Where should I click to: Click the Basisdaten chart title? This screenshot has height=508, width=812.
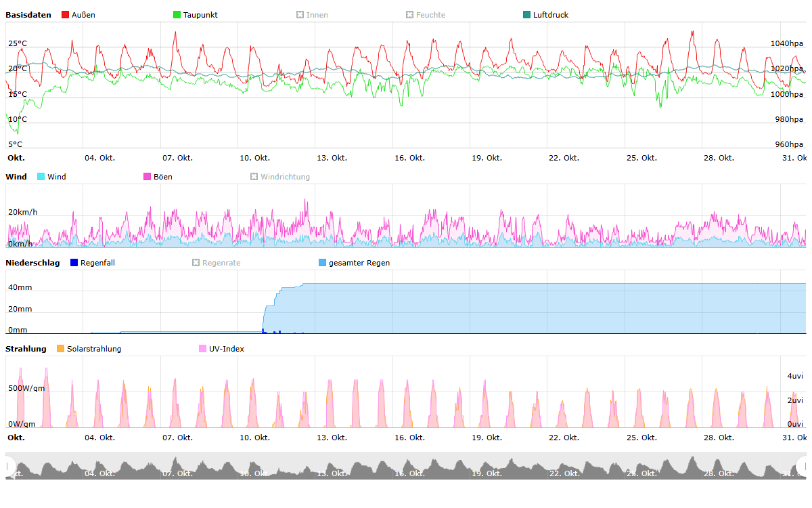[x=28, y=15]
